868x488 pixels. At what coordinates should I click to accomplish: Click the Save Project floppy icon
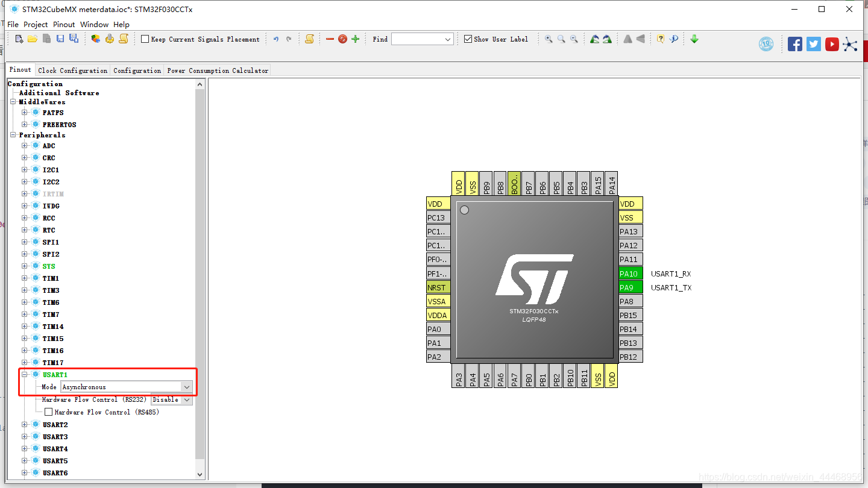[x=60, y=39]
